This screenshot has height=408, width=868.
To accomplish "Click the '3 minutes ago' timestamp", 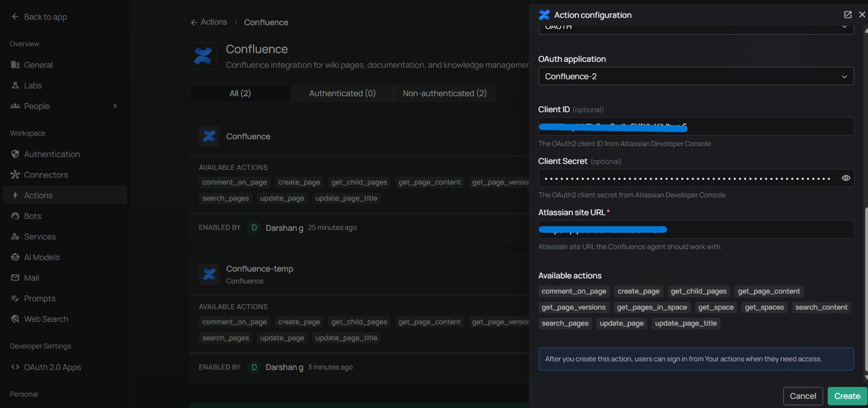I will (330, 367).
